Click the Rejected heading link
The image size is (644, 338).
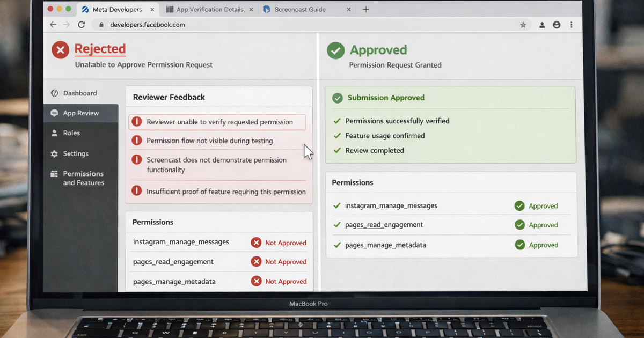(x=100, y=49)
